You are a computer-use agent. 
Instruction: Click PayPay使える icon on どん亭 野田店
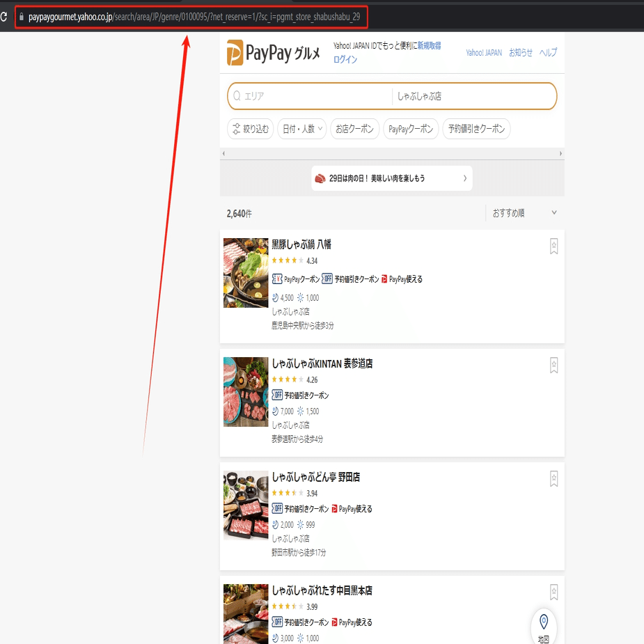(334, 509)
